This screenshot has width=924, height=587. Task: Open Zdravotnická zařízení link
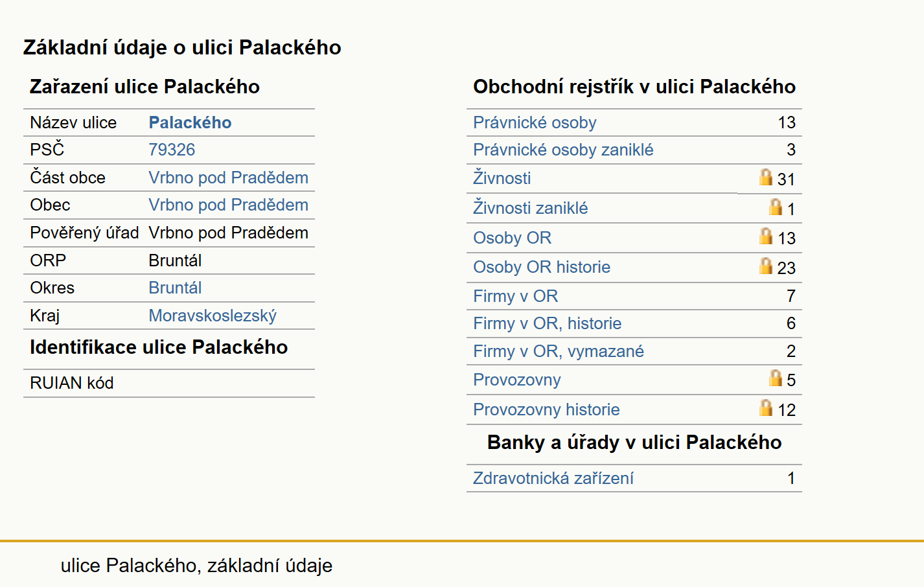(553, 478)
